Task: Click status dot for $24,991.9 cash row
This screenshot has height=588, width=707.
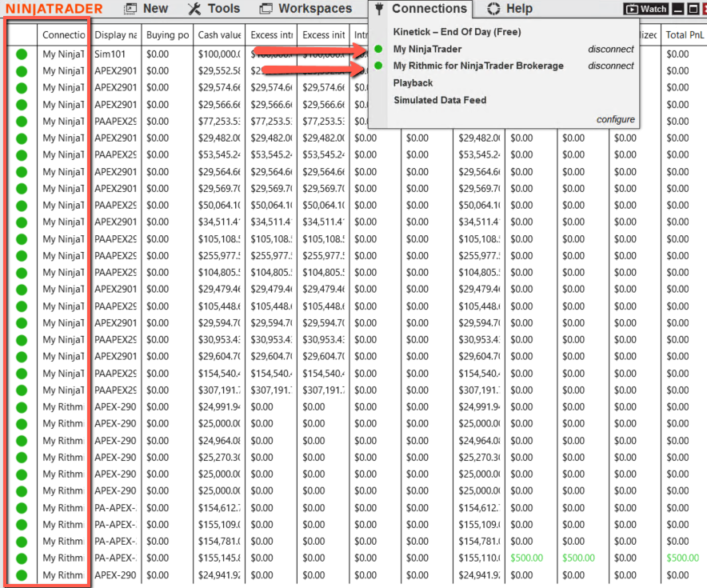Action: click(21, 406)
